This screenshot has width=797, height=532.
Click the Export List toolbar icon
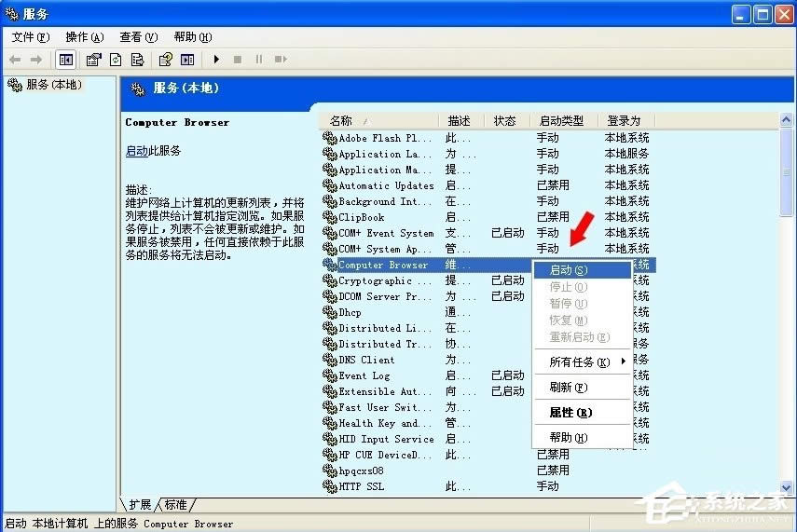point(137,60)
